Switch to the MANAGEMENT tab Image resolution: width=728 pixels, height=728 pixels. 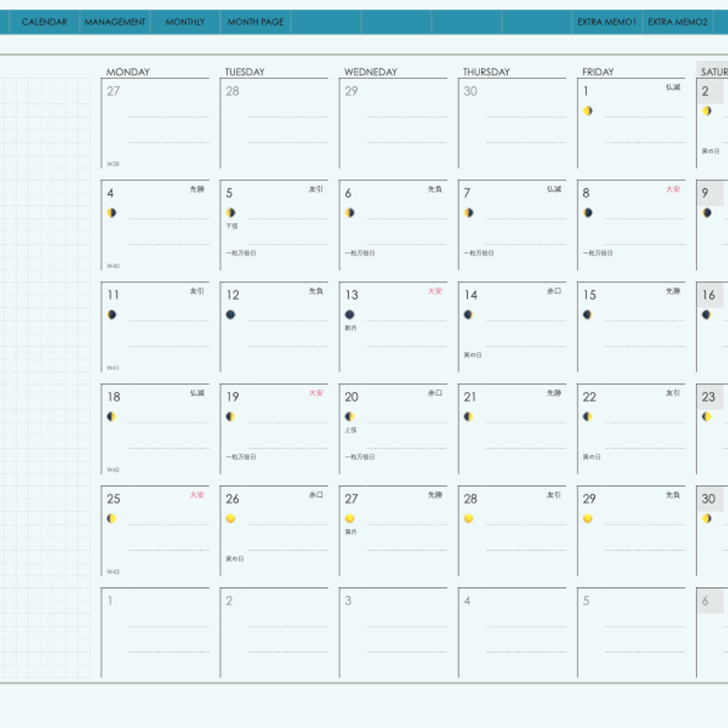pyautogui.click(x=115, y=22)
